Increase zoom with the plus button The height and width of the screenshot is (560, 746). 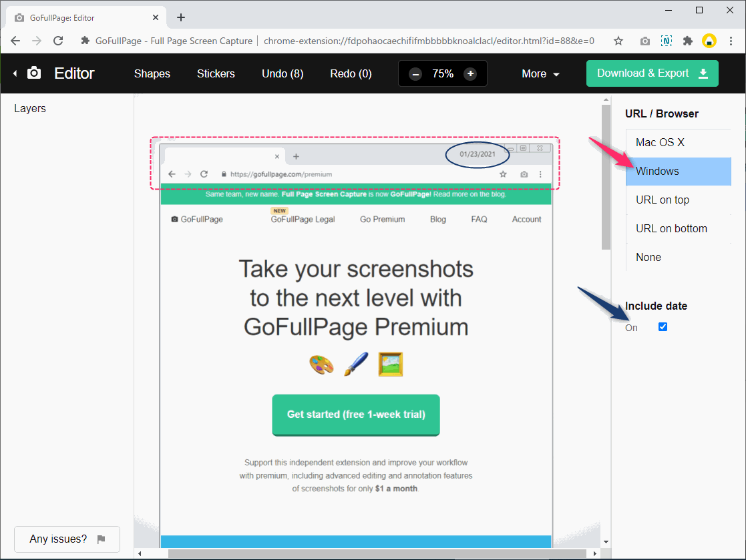point(470,73)
